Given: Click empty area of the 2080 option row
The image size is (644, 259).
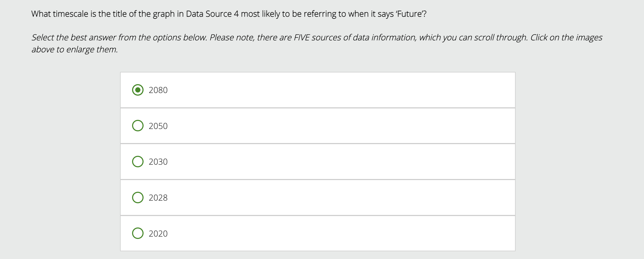Looking at the screenshot, I should pos(339,90).
